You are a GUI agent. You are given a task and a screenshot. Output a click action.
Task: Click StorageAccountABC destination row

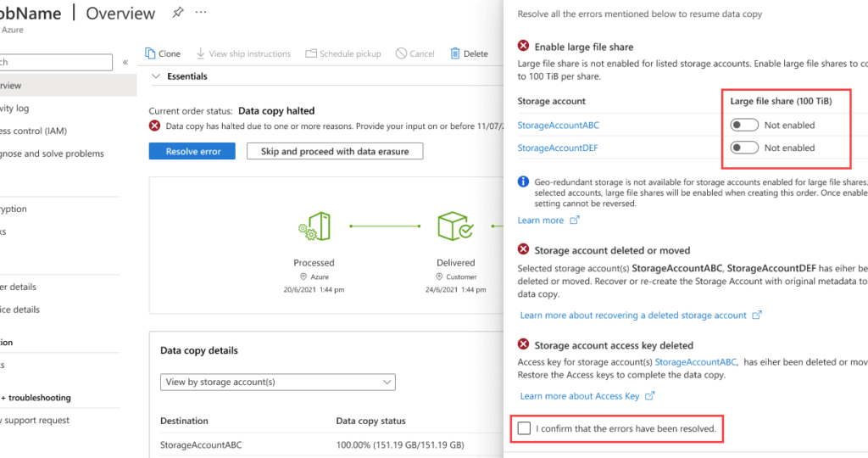201,444
